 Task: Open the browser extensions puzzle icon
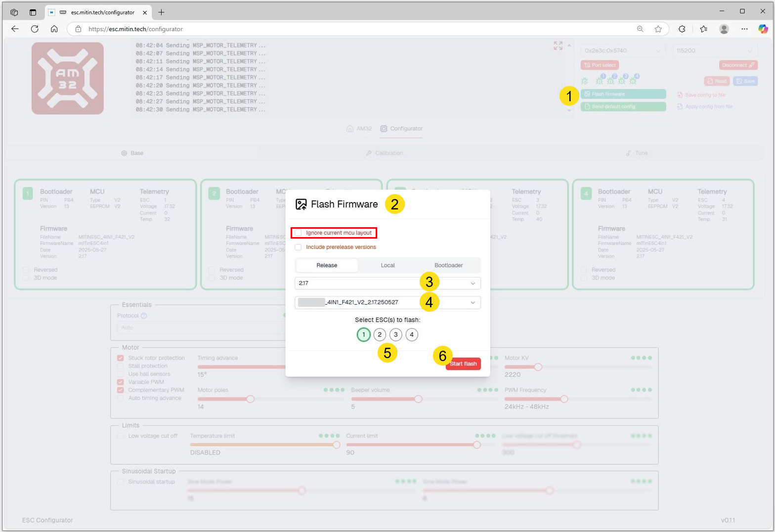(x=682, y=29)
